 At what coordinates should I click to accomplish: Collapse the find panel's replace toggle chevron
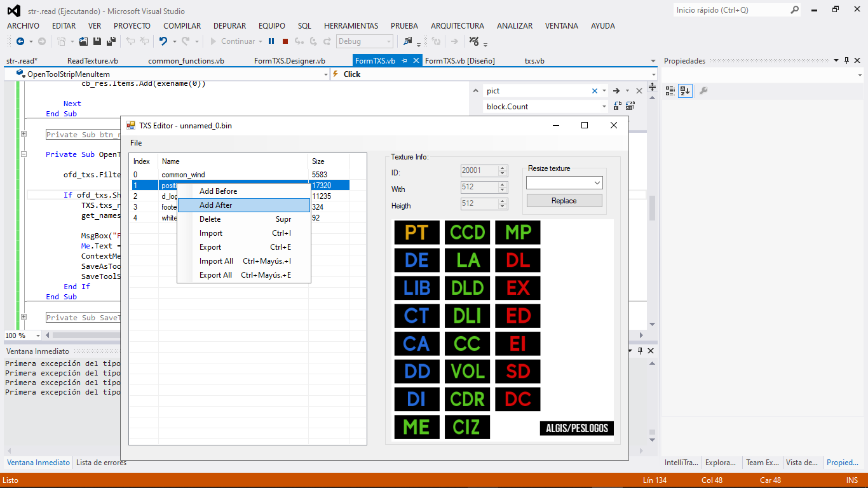pos(476,91)
